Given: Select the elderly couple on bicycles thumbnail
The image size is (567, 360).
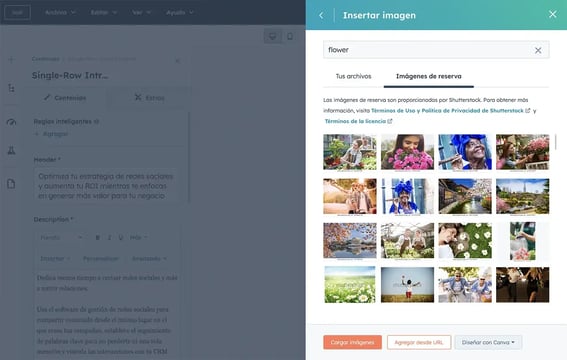Looking at the screenshot, I should 465,285.
